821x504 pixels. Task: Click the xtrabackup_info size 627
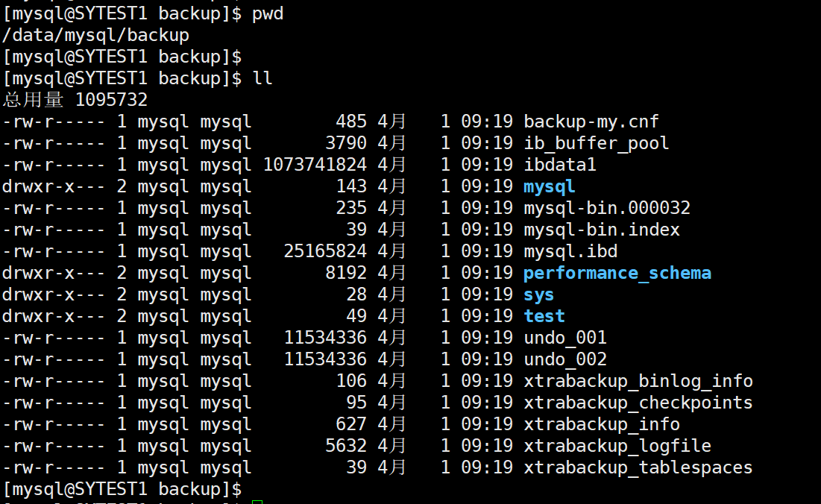pyautogui.click(x=351, y=424)
